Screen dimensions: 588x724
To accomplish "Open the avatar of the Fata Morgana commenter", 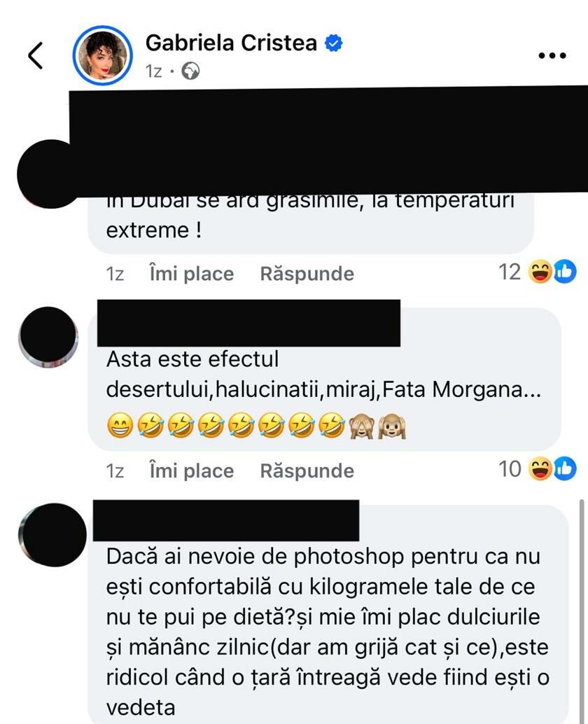I will click(x=48, y=337).
